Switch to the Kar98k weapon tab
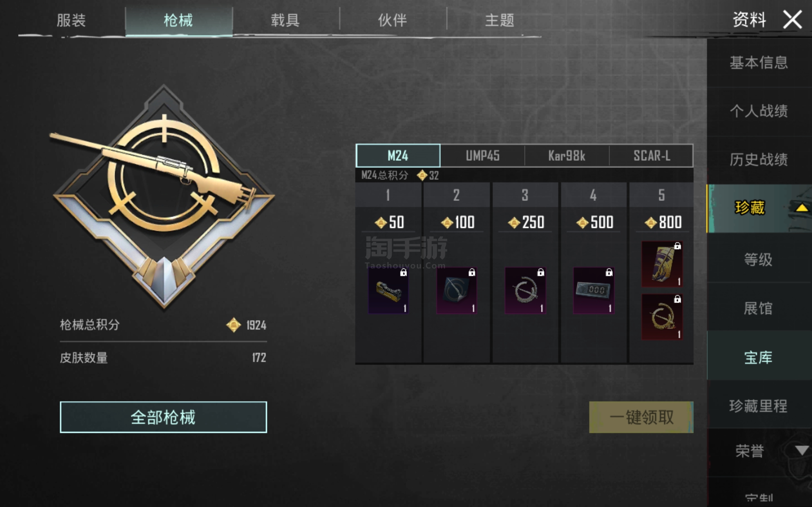812x507 pixels. tap(567, 156)
